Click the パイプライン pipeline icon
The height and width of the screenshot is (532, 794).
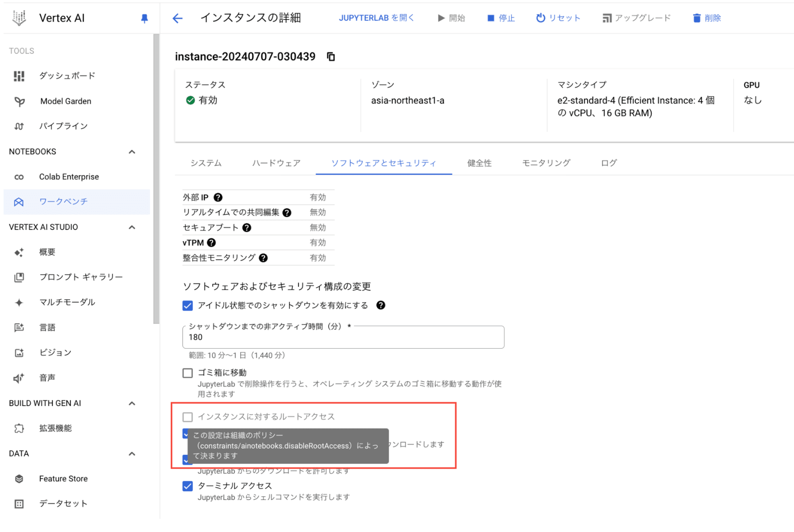coord(19,126)
